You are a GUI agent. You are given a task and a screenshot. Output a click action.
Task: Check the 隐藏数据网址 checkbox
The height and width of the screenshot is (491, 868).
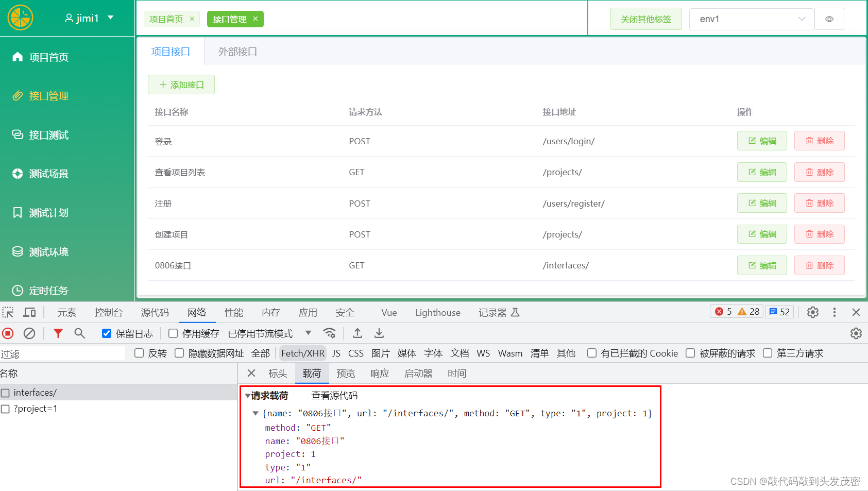pyautogui.click(x=179, y=353)
